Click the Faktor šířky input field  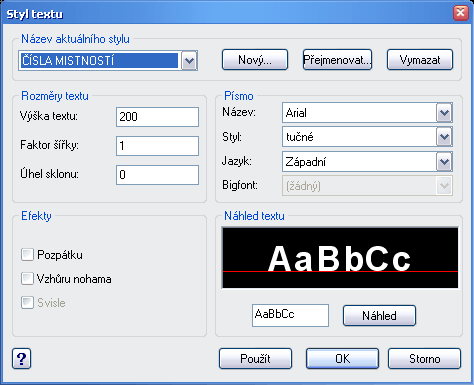157,146
